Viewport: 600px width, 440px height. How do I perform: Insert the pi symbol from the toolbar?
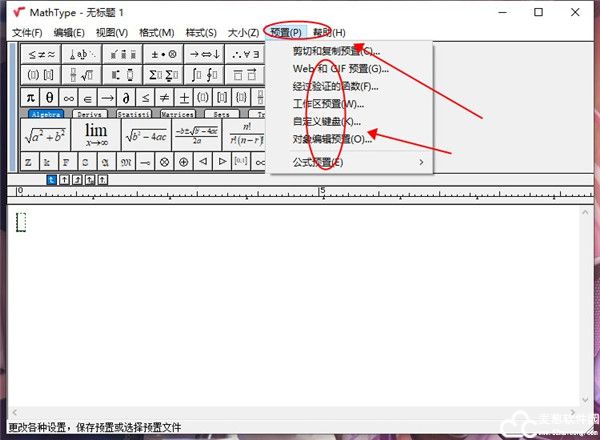coord(30,97)
